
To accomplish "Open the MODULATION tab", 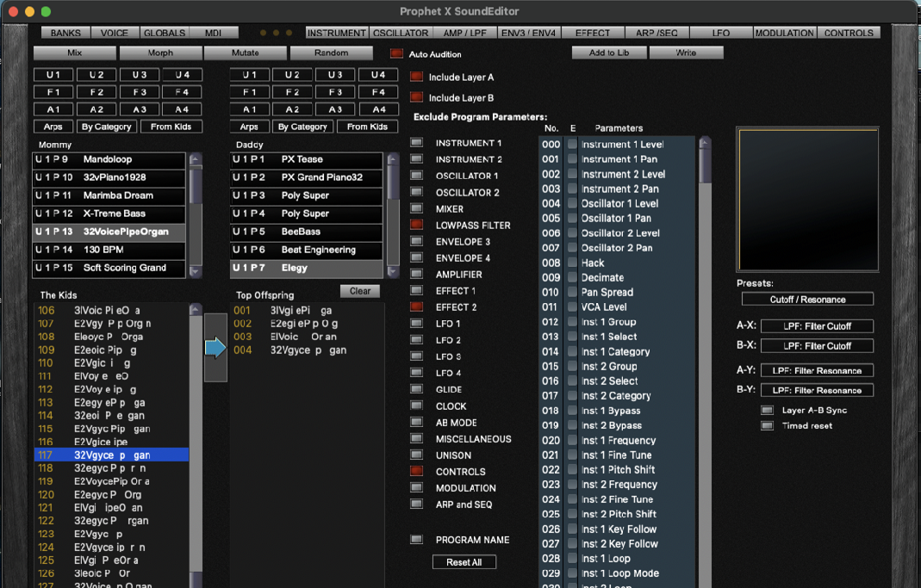I will (783, 33).
